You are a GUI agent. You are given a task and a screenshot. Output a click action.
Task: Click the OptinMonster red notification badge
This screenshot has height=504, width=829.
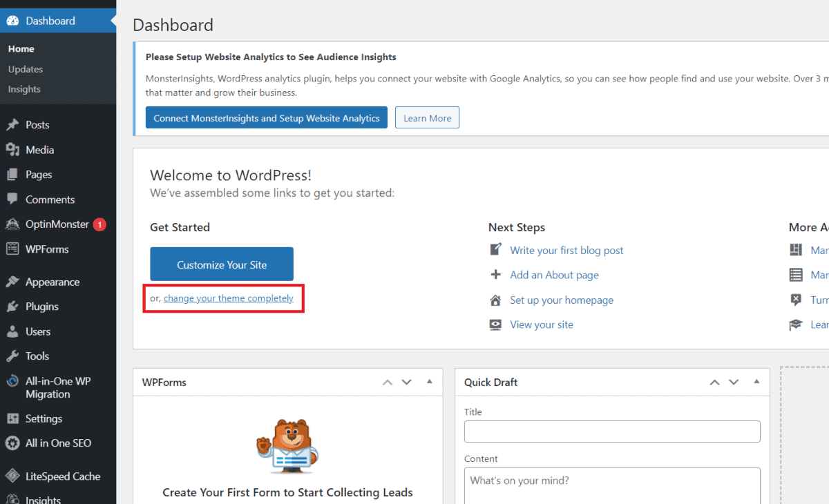tap(99, 224)
